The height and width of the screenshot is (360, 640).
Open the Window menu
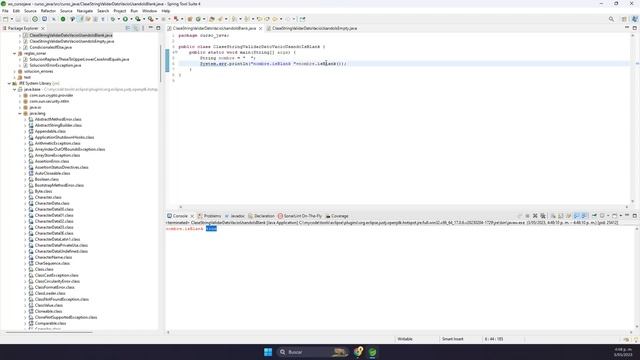click(149, 11)
